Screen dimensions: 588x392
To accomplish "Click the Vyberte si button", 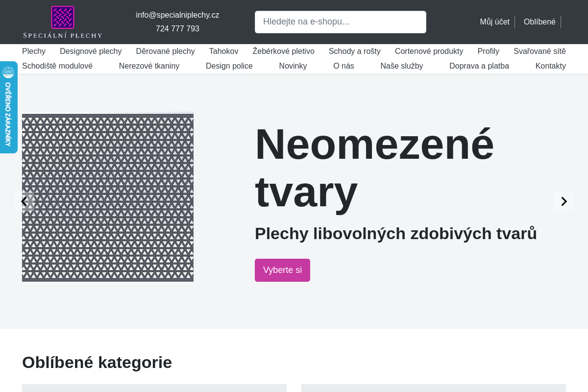I will [282, 270].
